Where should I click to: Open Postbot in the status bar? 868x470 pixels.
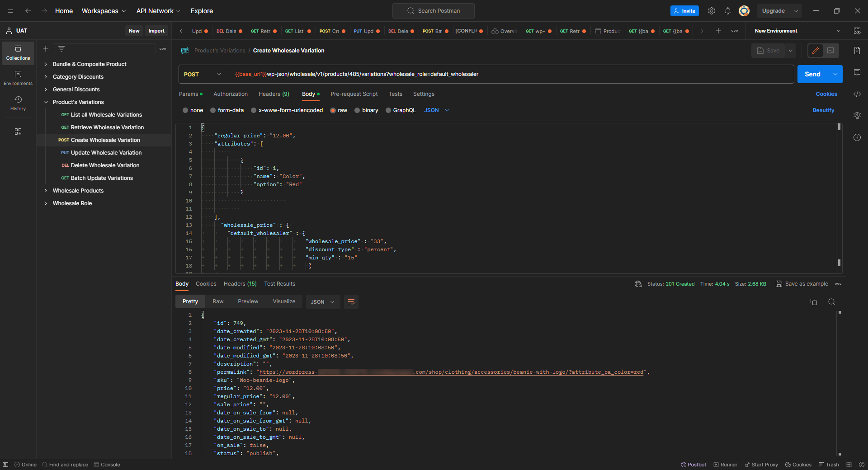693,465
